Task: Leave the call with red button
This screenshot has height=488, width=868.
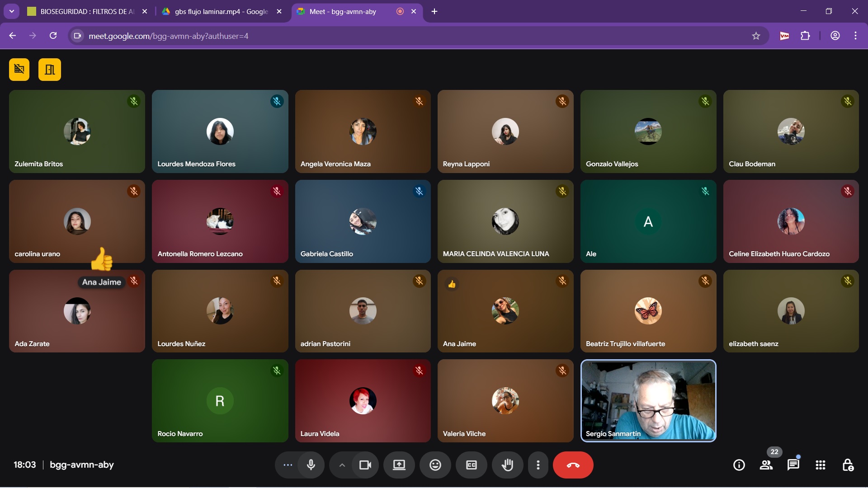Action: point(573,465)
